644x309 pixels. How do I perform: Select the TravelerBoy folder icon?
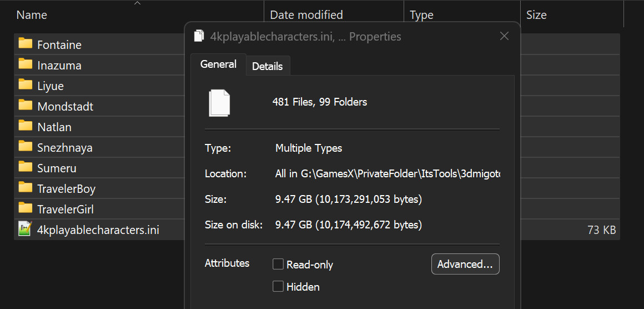point(25,188)
